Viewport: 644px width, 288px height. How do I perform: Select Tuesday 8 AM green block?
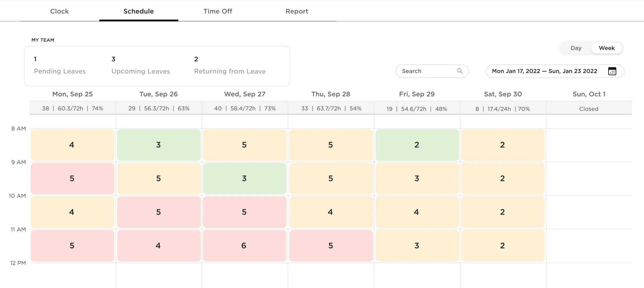point(159,145)
